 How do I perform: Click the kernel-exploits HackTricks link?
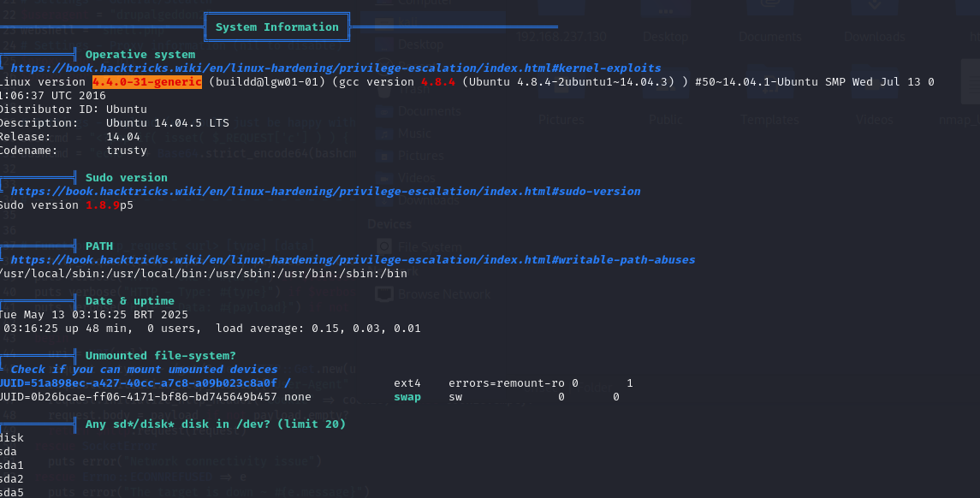tap(336, 68)
